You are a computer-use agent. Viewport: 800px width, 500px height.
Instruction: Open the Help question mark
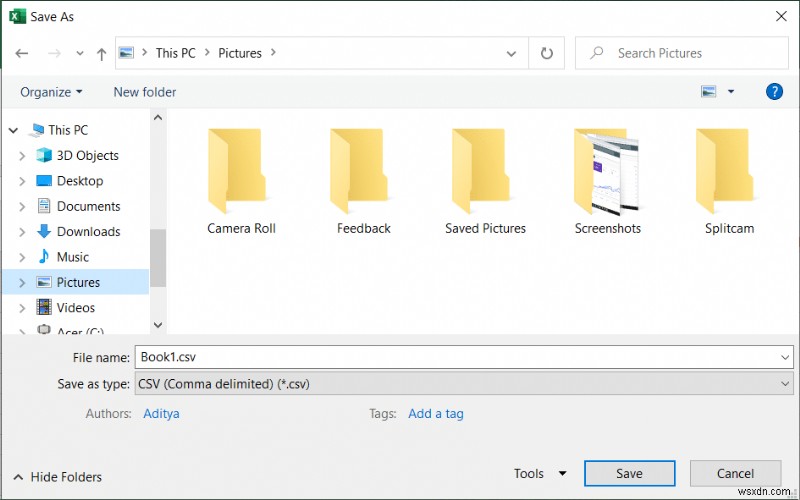(x=774, y=92)
